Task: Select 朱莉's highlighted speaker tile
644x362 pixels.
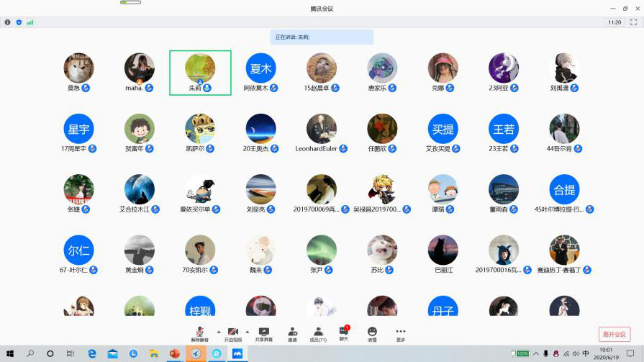Action: click(x=200, y=73)
